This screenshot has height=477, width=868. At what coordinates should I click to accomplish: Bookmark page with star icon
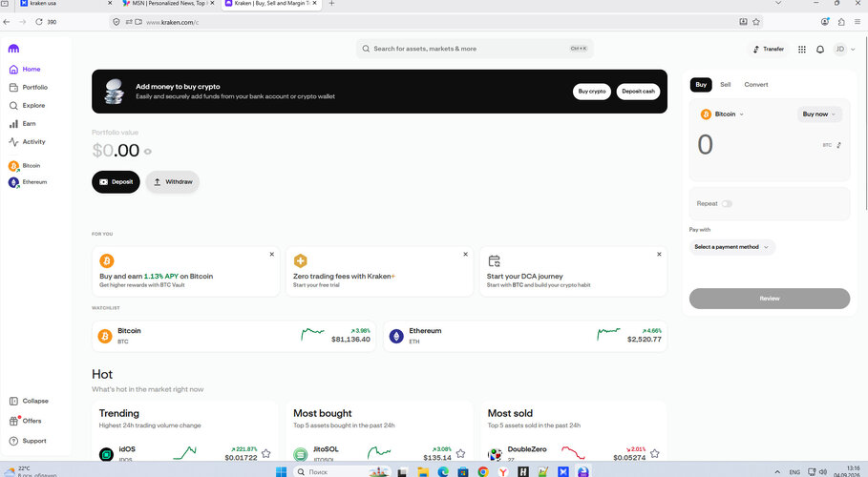coord(756,22)
